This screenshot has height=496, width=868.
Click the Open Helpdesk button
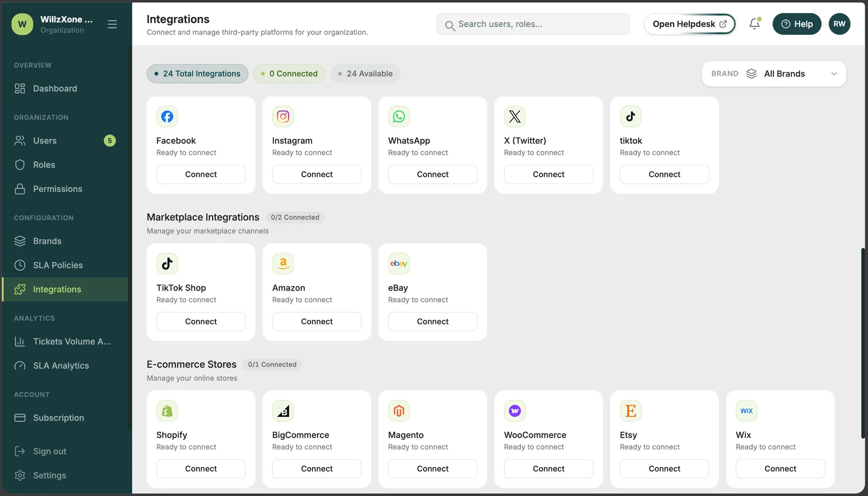689,24
